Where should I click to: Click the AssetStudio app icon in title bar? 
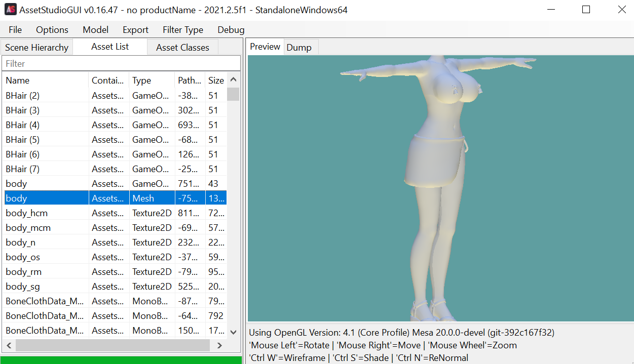click(11, 10)
